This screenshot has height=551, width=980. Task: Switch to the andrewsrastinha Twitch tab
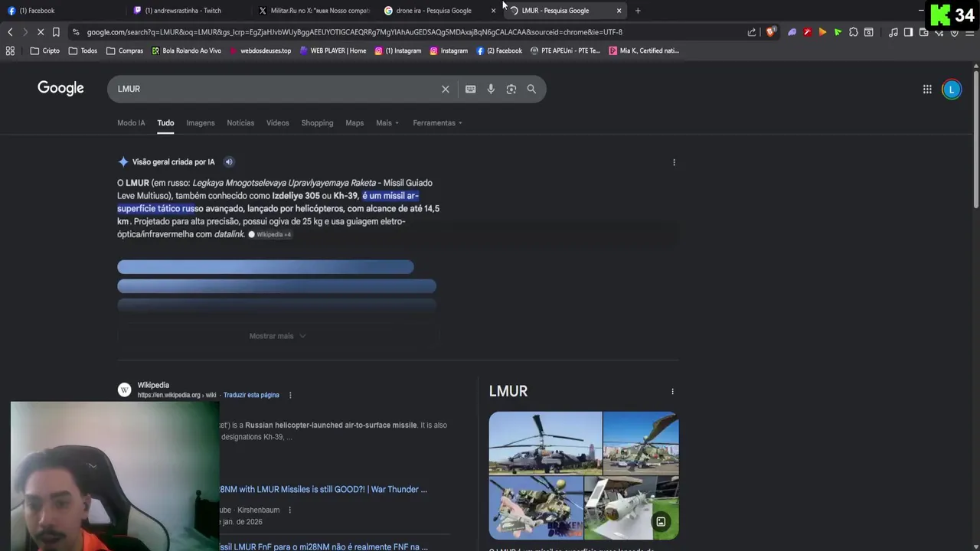tap(188, 11)
